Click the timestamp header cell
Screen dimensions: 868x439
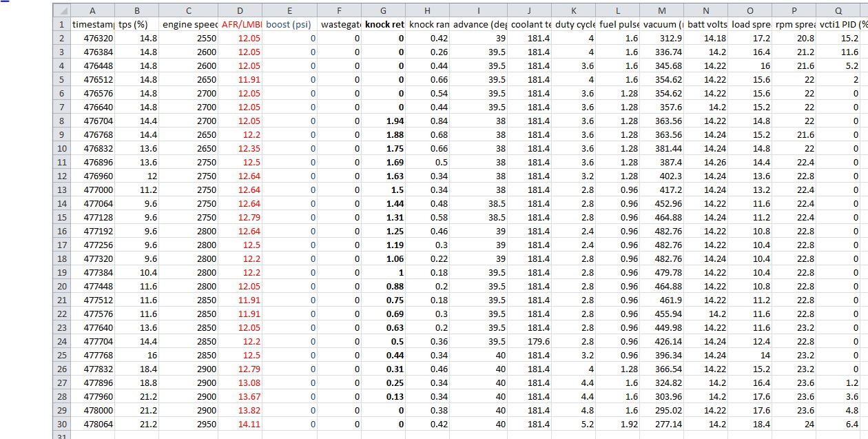(93, 24)
